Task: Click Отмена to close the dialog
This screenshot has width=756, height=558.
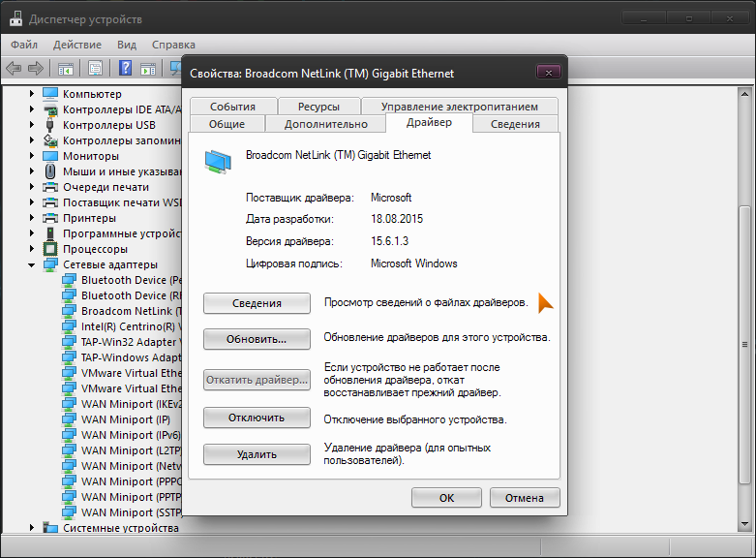Action: tap(525, 498)
